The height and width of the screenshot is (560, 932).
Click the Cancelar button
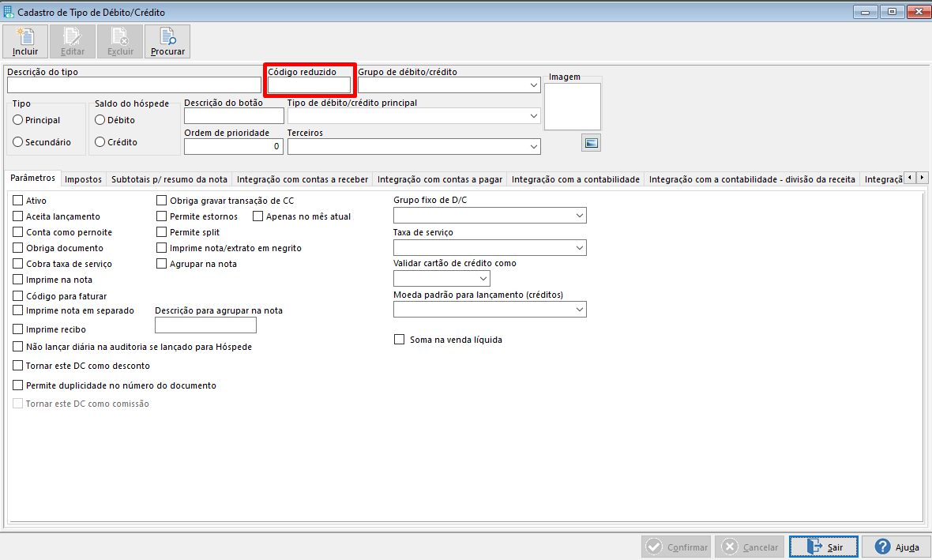[x=750, y=547]
